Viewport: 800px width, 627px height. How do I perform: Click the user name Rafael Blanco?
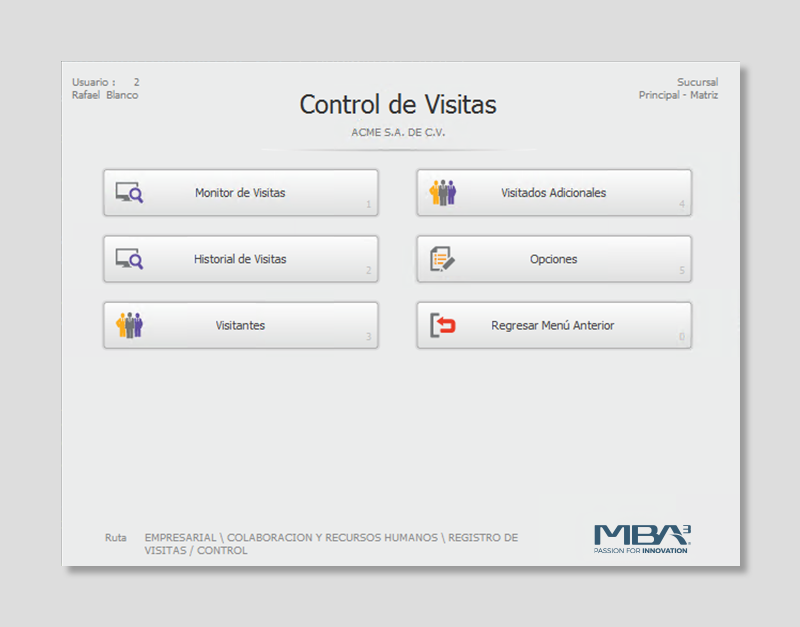[x=105, y=96]
